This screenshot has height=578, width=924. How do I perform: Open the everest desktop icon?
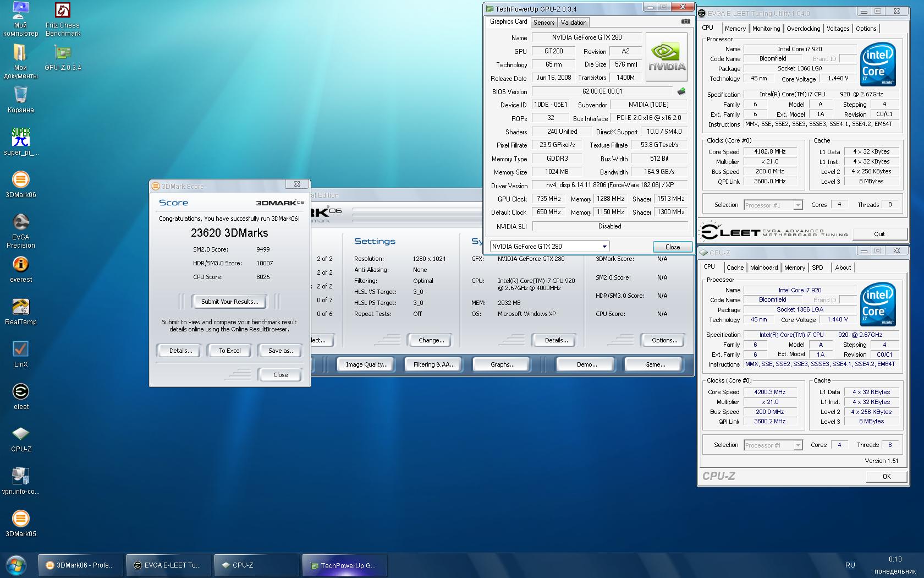coord(20,269)
